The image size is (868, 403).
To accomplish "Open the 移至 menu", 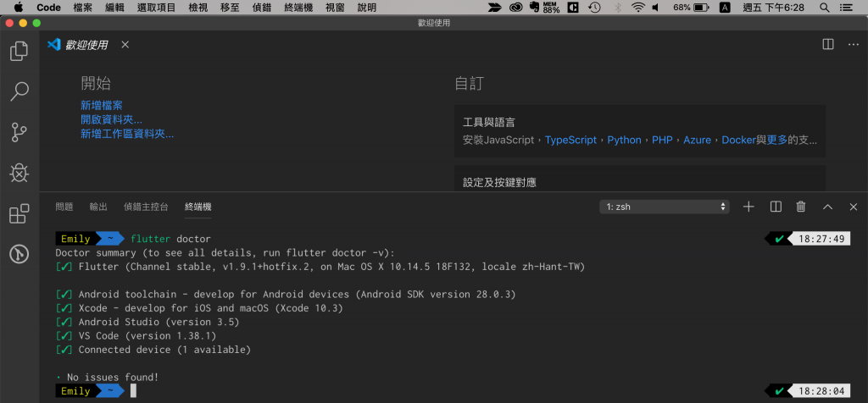I will pyautogui.click(x=230, y=8).
